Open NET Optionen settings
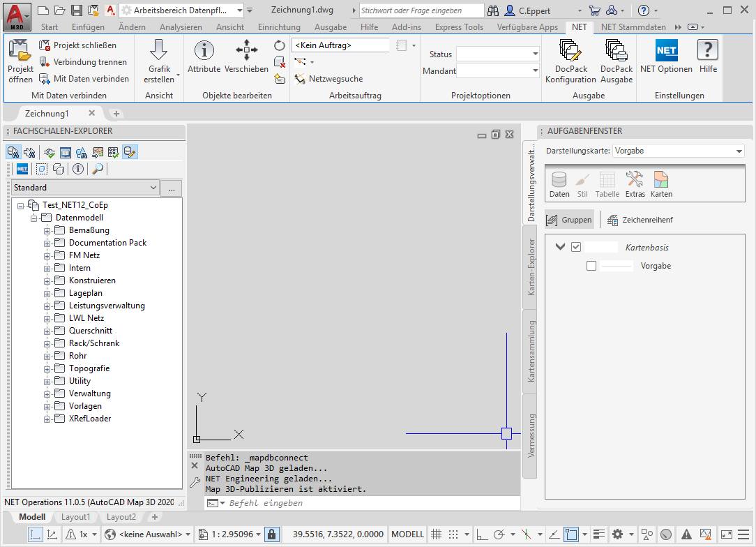The image size is (756, 547). point(666,57)
